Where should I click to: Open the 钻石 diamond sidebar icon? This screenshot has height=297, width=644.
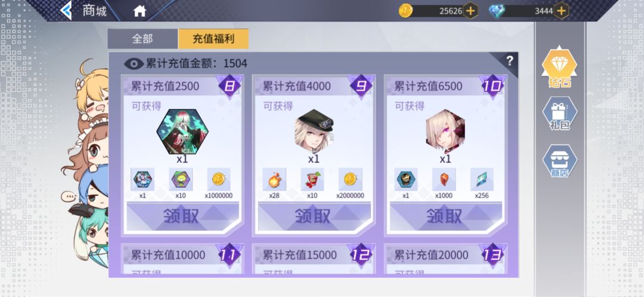point(559,67)
